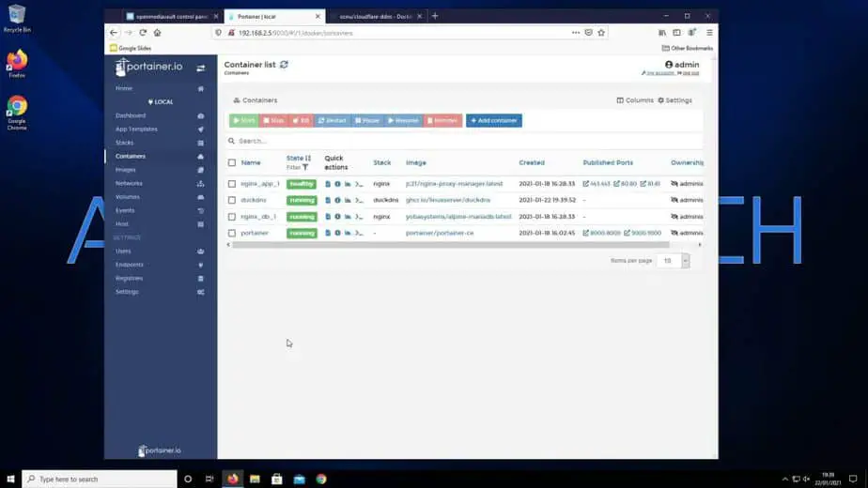Open table Settings dropdown

click(674, 100)
